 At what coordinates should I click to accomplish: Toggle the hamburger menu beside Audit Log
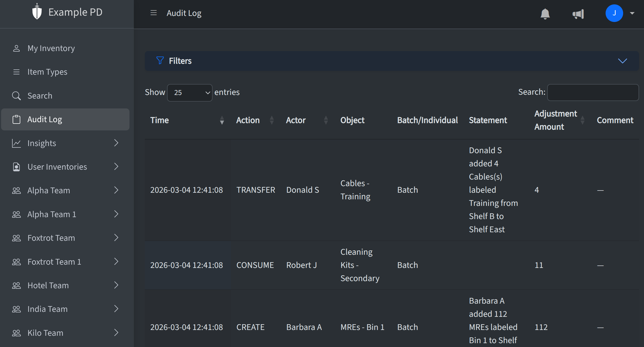[153, 13]
